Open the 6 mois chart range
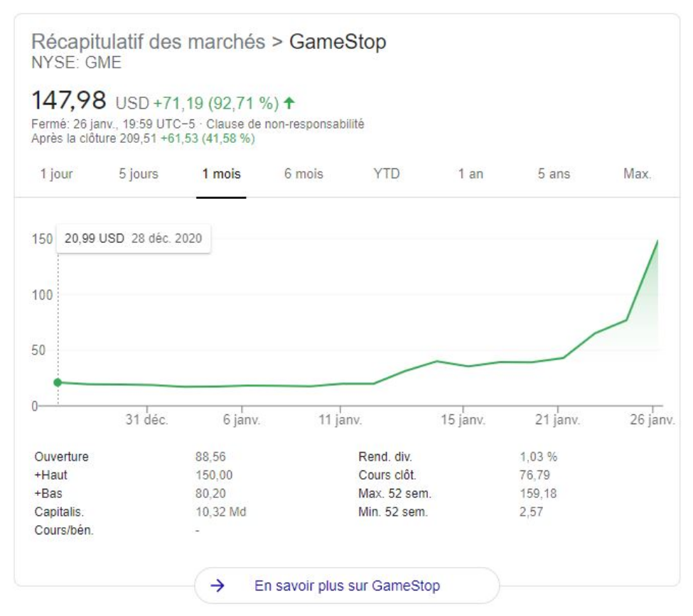The image size is (693, 616). pyautogui.click(x=303, y=174)
